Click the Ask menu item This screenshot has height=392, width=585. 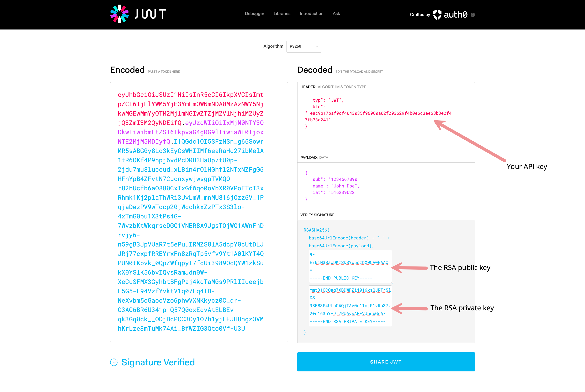[x=336, y=14]
